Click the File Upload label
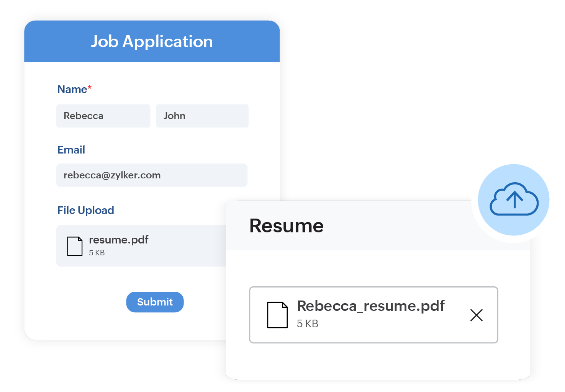Image resolution: width=565 pixels, height=392 pixels. click(x=85, y=210)
